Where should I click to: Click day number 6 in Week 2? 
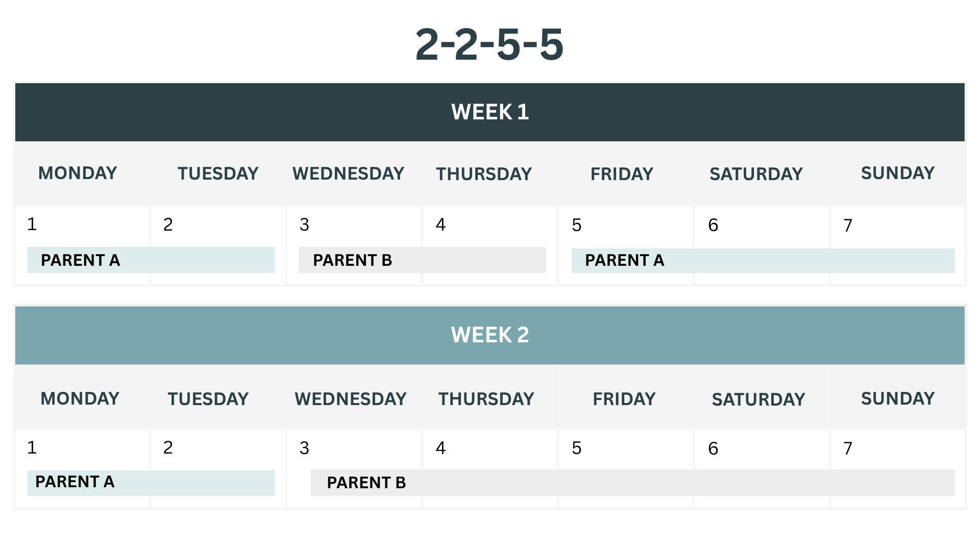pos(713,448)
